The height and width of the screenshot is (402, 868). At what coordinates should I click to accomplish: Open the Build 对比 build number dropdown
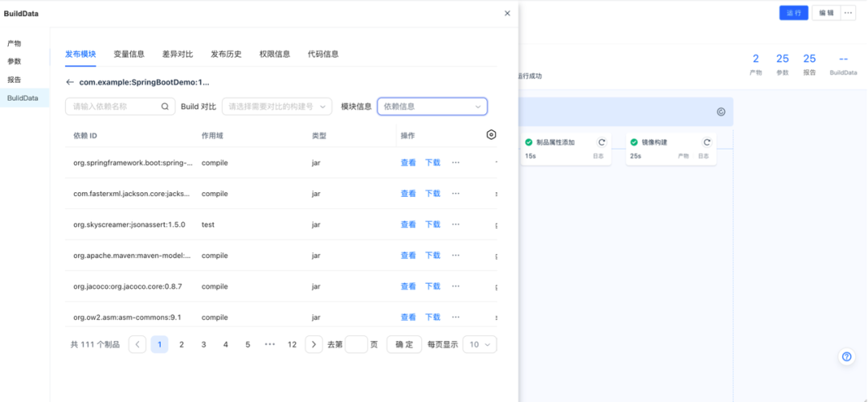[276, 106]
